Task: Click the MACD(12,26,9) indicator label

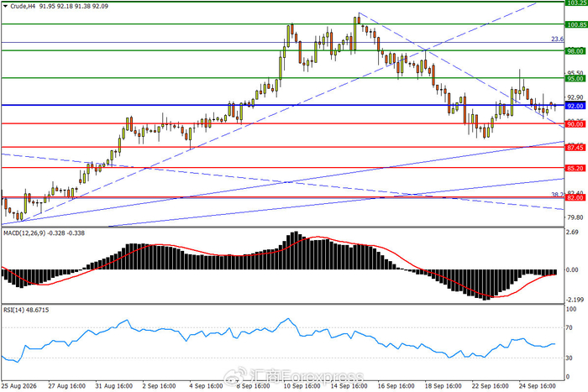Action: [24, 233]
